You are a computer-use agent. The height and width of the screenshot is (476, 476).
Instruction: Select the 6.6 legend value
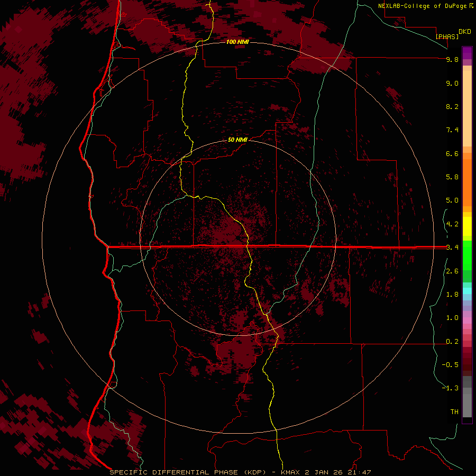coord(452,153)
